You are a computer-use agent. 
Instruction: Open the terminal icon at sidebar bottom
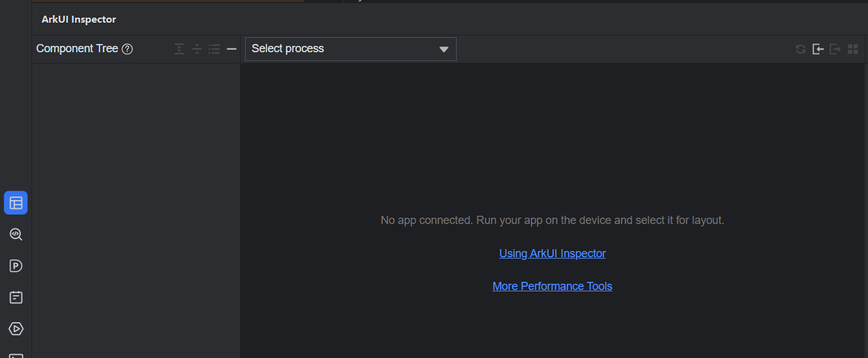(x=16, y=355)
